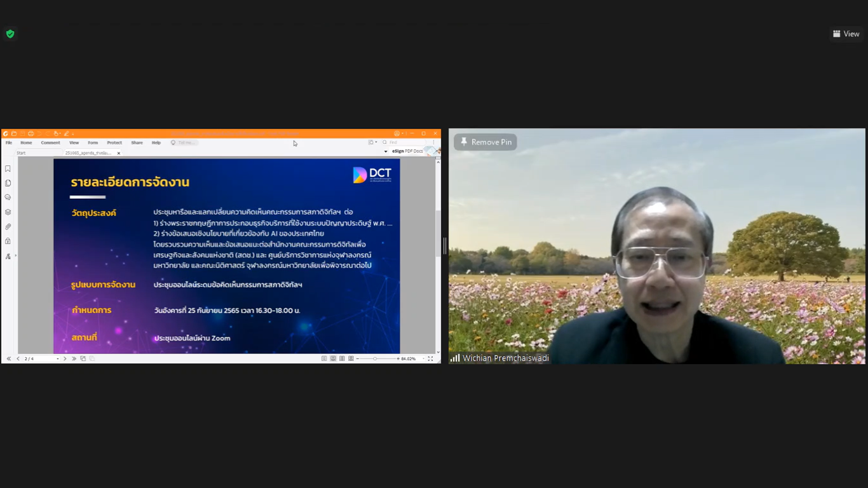Viewport: 868px width, 488px height.
Task: Expand the page number dropdown showing 2 / 4
Action: (x=57, y=359)
